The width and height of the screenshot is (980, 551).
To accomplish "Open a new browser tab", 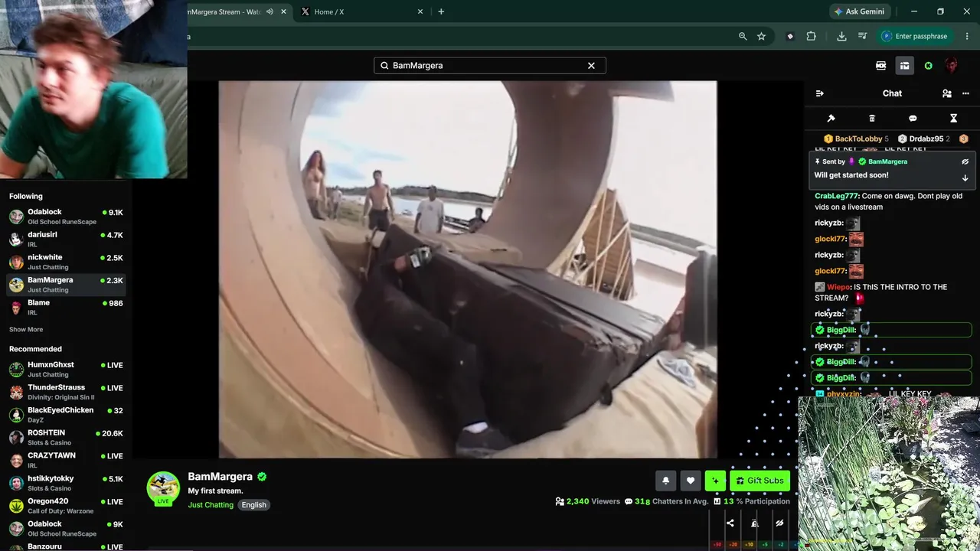I will (x=441, y=12).
